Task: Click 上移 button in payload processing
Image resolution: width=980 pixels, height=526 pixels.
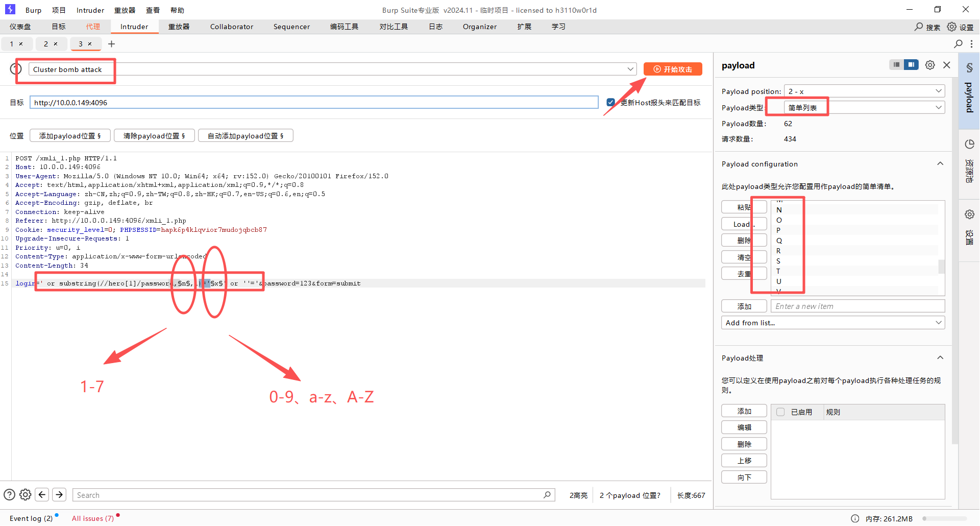Action: (x=744, y=461)
